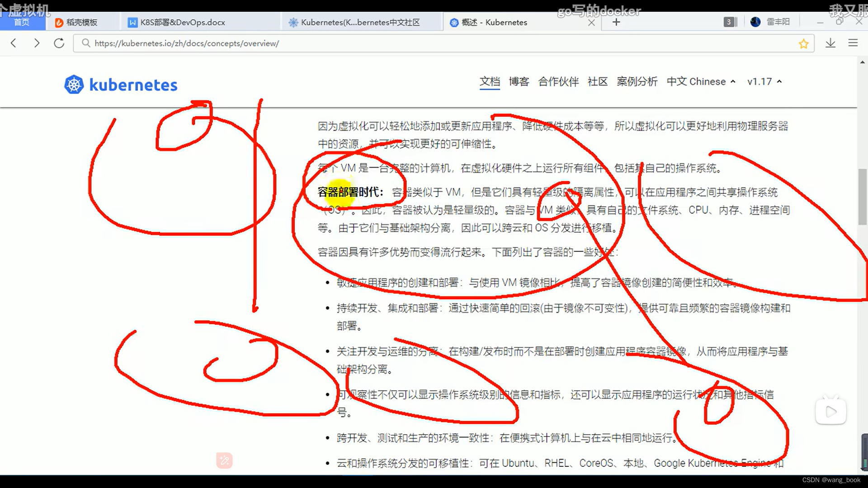Open the browser hamburger menu
868x488 pixels.
point(853,43)
